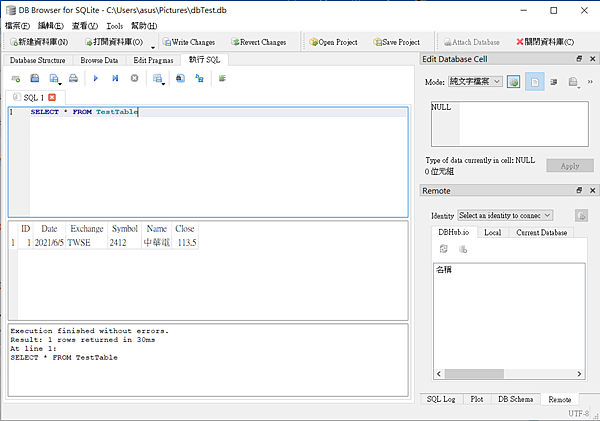Click the save SQL file icon
Screen dimensions: 600x421
(35, 78)
